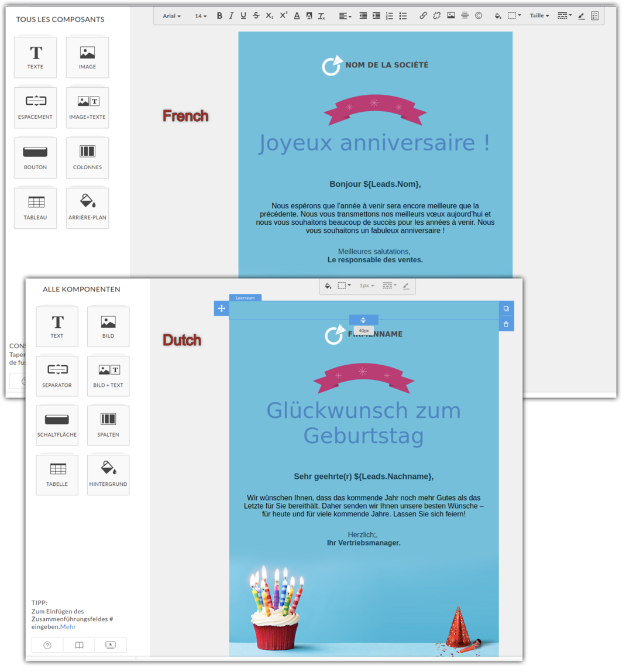Open the Mehr link in the TIPP section

[x=68, y=627]
